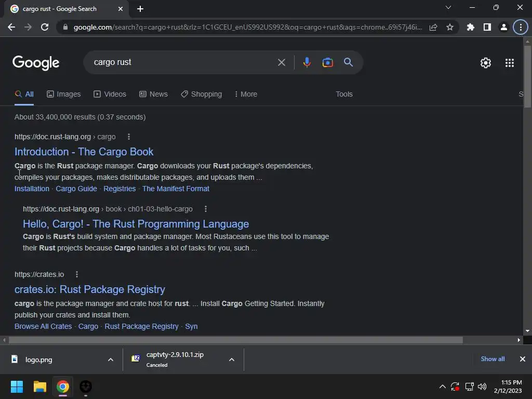Click the horizontal page scrollbar

236,340
